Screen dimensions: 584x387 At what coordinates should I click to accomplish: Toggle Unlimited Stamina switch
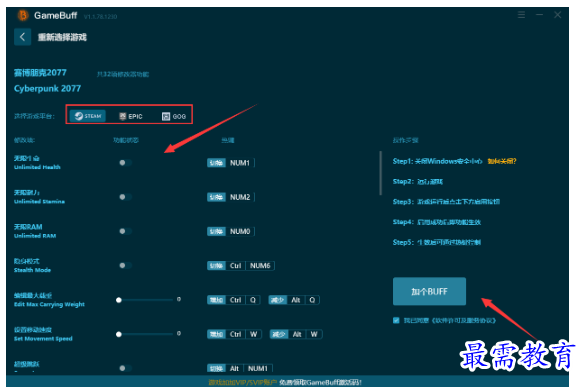click(125, 197)
